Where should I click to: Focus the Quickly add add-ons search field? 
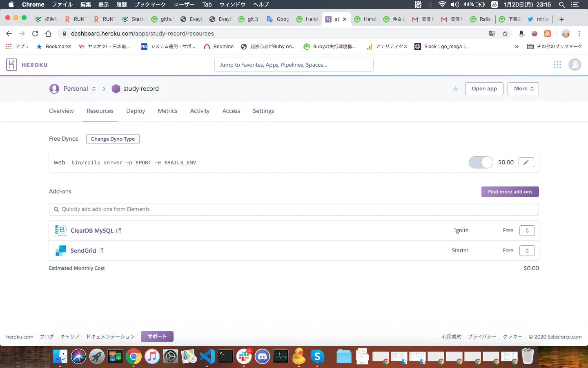coord(294,209)
